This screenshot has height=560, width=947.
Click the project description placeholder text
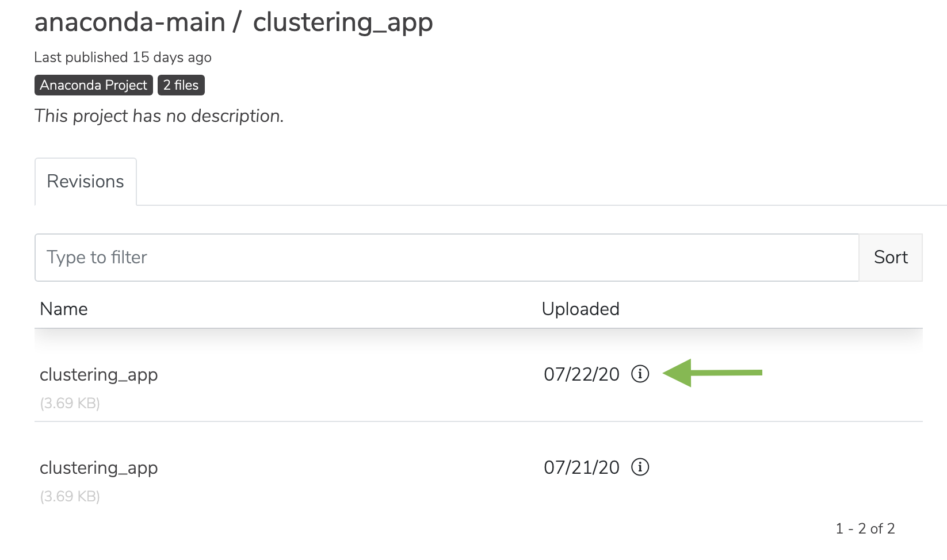(x=159, y=116)
